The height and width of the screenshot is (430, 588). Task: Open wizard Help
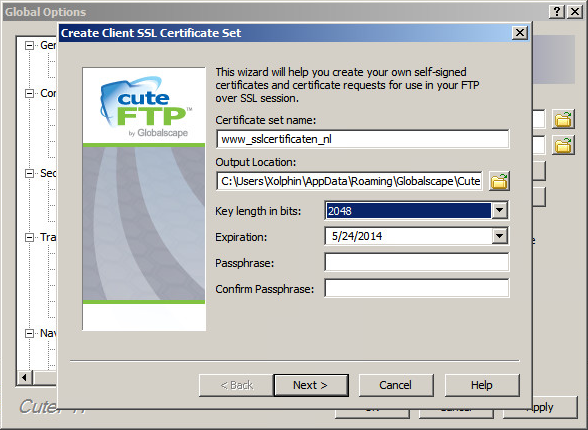(482, 385)
